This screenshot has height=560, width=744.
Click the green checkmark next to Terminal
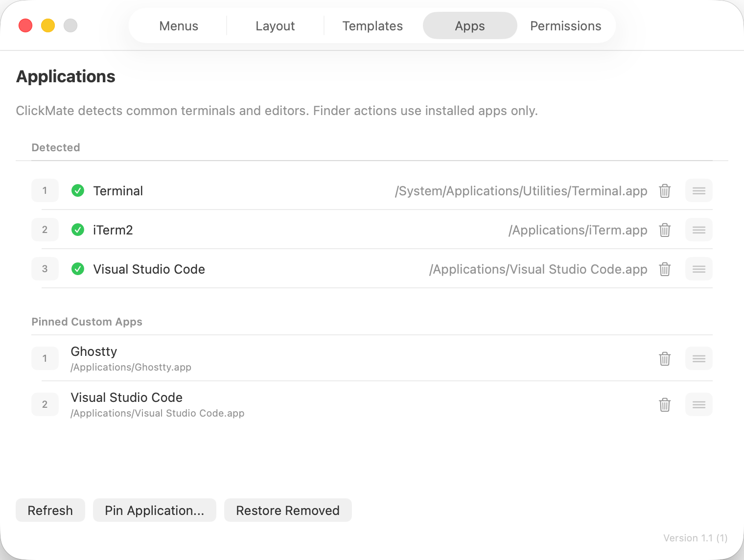point(78,190)
